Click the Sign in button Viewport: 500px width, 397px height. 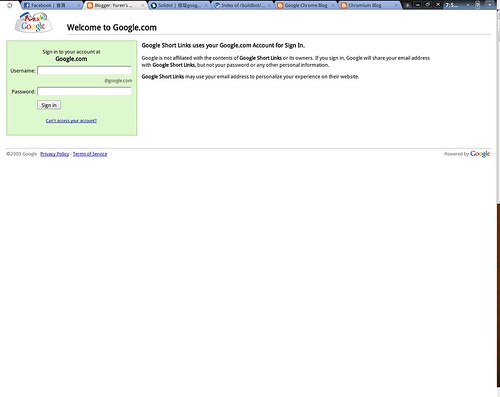pyautogui.click(x=49, y=105)
